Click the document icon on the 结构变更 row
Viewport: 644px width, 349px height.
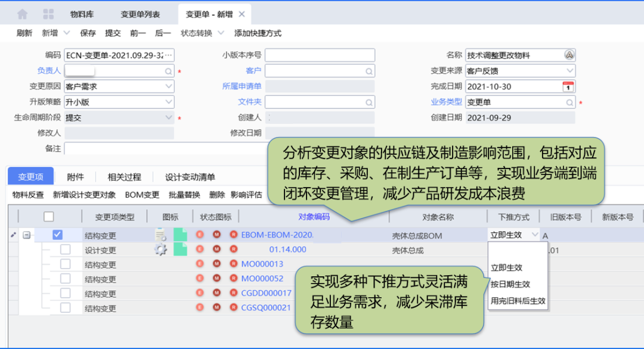(x=159, y=234)
